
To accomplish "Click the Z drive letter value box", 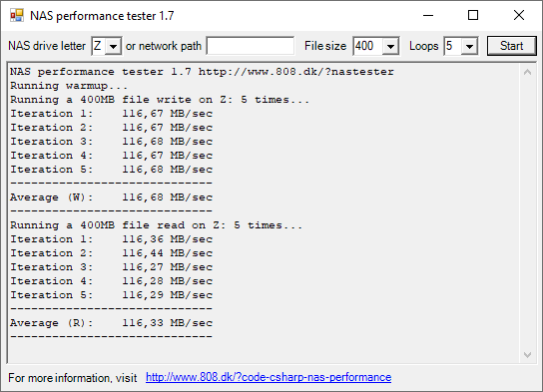I will tap(99, 46).
